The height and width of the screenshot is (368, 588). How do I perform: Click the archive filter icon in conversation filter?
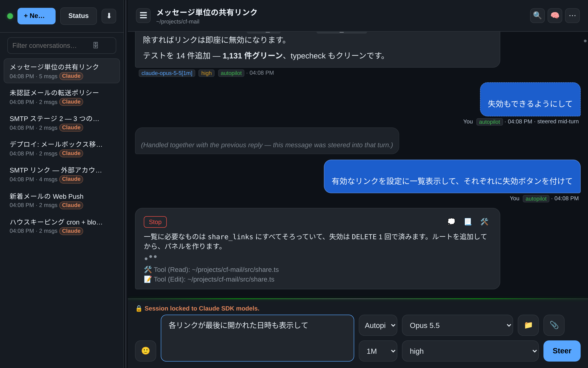click(96, 46)
